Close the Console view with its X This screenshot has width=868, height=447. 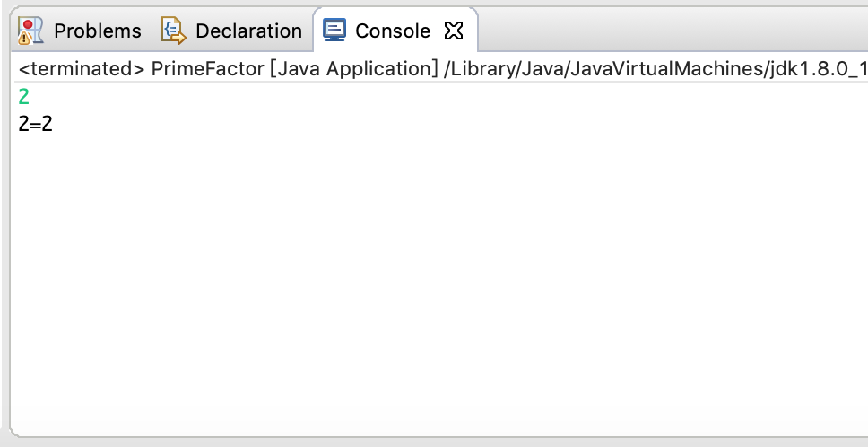[x=454, y=31]
